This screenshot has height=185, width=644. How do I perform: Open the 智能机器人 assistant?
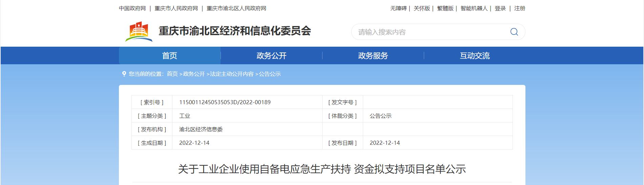[474, 8]
